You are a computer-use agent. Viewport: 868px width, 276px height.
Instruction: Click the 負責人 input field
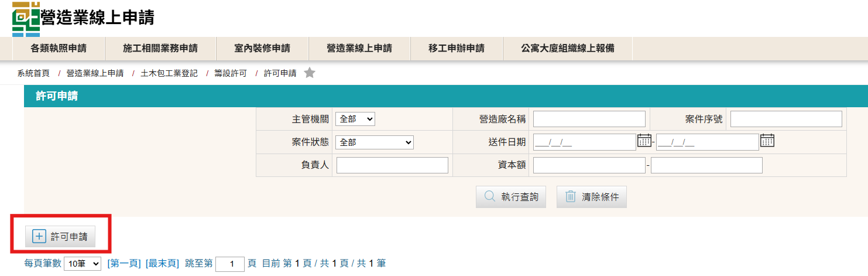(392, 165)
